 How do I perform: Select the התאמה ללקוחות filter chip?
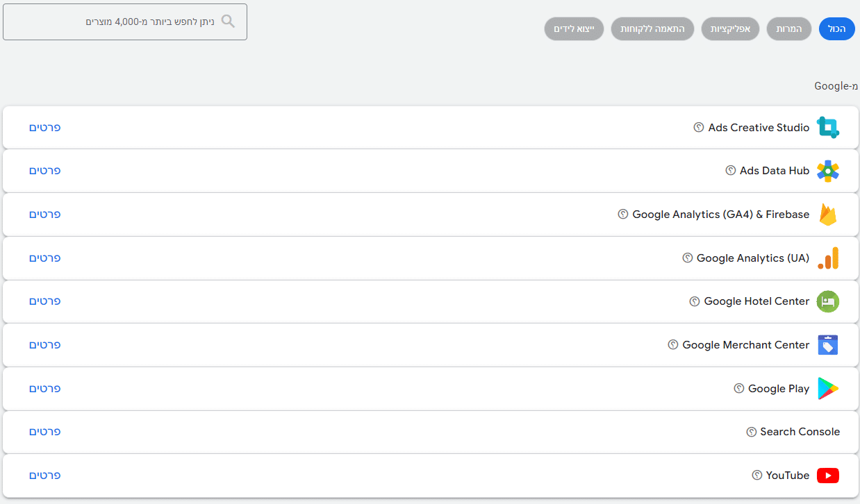point(652,29)
